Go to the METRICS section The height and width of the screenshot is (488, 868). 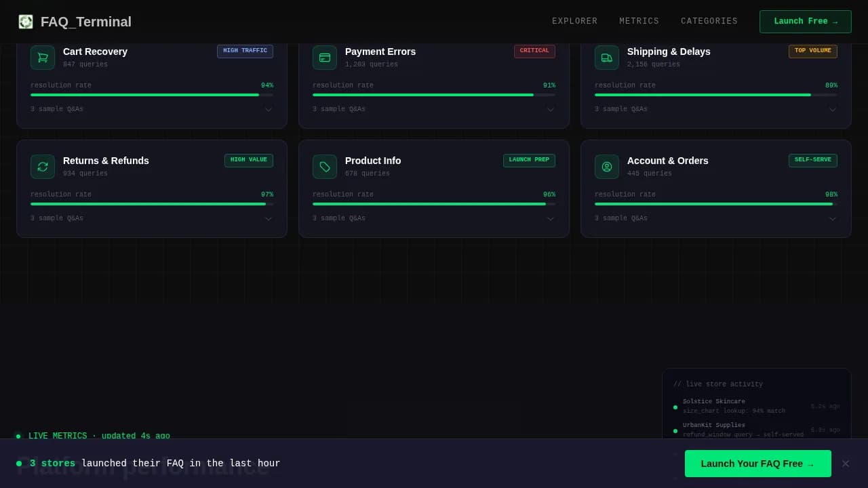[639, 21]
